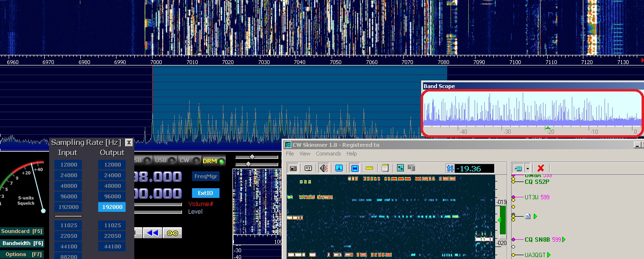This screenshot has height=259, width=644.
Task: Click the green triangle beside CQ SN8B 599
Action: tap(564, 239)
